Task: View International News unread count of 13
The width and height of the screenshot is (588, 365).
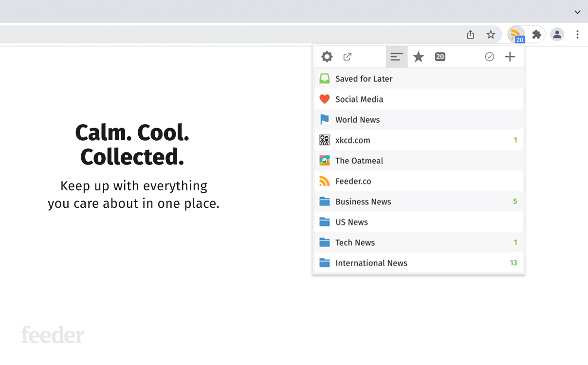Action: tap(514, 263)
